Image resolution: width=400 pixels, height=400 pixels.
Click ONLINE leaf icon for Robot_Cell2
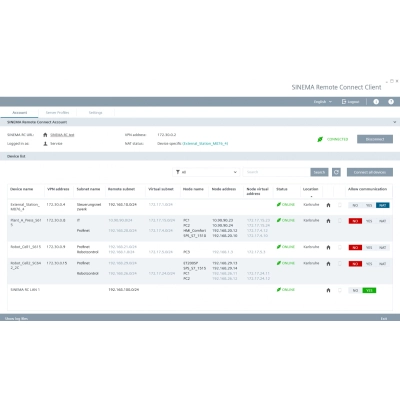(279, 263)
